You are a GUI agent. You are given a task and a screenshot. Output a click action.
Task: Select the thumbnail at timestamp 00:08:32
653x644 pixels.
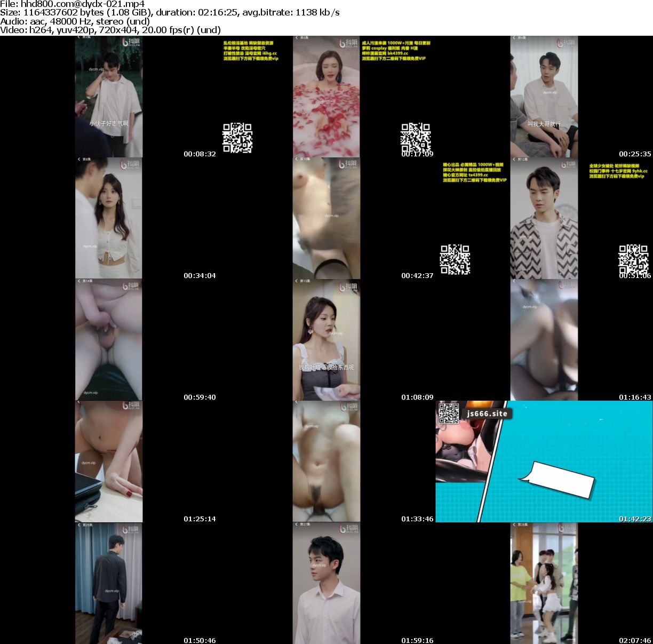click(x=108, y=97)
